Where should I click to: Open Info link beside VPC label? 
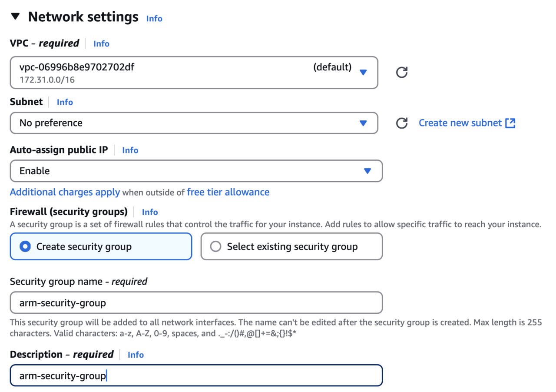tap(101, 43)
